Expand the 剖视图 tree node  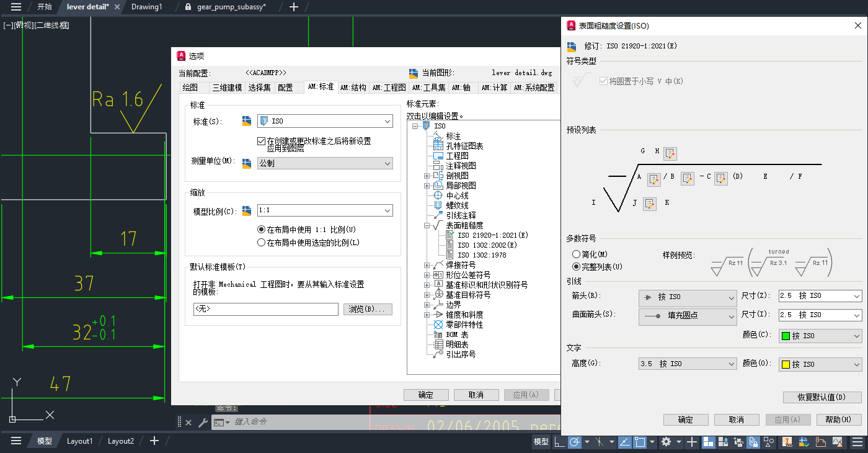[427, 176]
